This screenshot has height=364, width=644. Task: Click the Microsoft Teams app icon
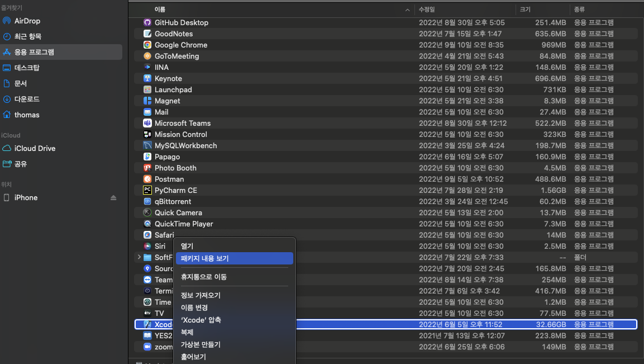pos(147,123)
